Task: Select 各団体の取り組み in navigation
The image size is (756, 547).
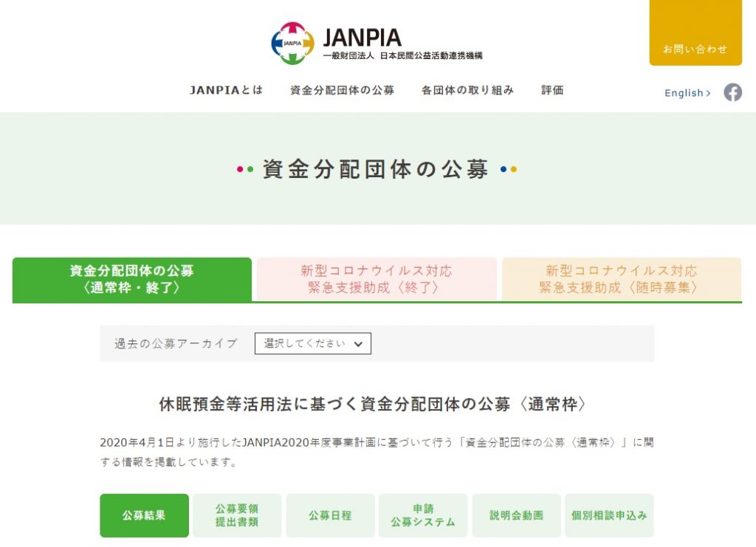Action: click(467, 90)
